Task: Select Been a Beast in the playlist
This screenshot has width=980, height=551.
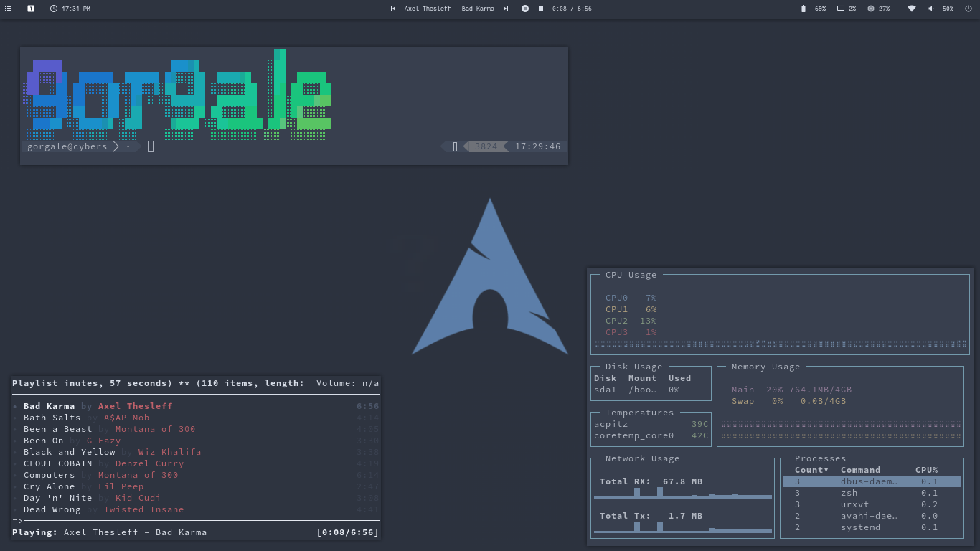Action: point(195,429)
